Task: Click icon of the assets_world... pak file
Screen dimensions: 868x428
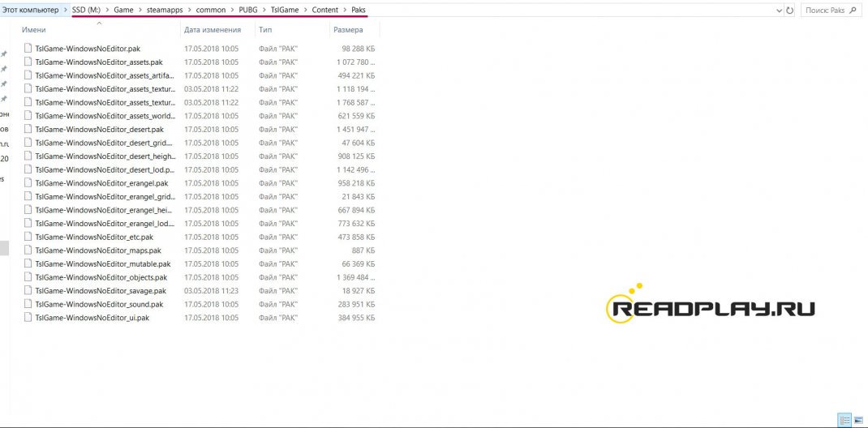Action: pyautogui.click(x=28, y=116)
